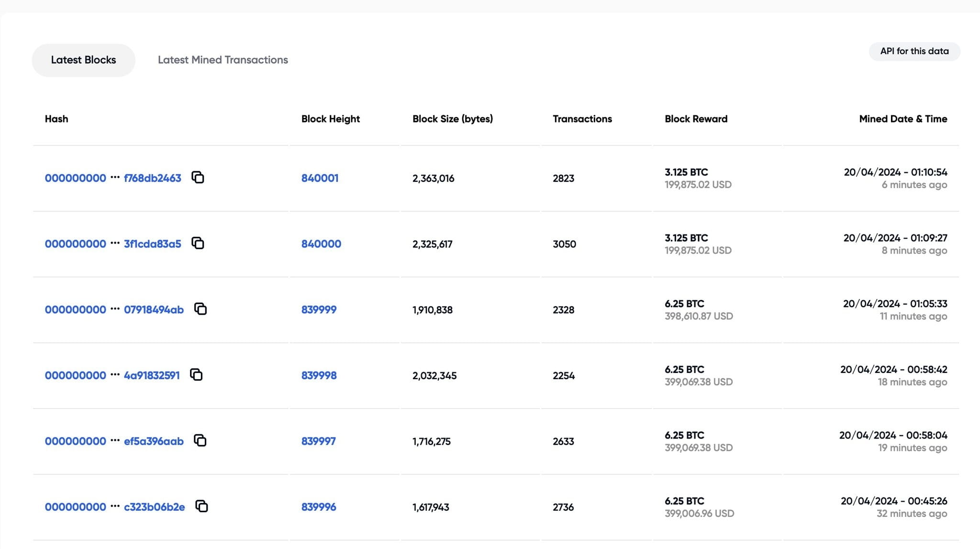Copy the hash of block 839998
The height and width of the screenshot is (549, 980).
pos(198,375)
